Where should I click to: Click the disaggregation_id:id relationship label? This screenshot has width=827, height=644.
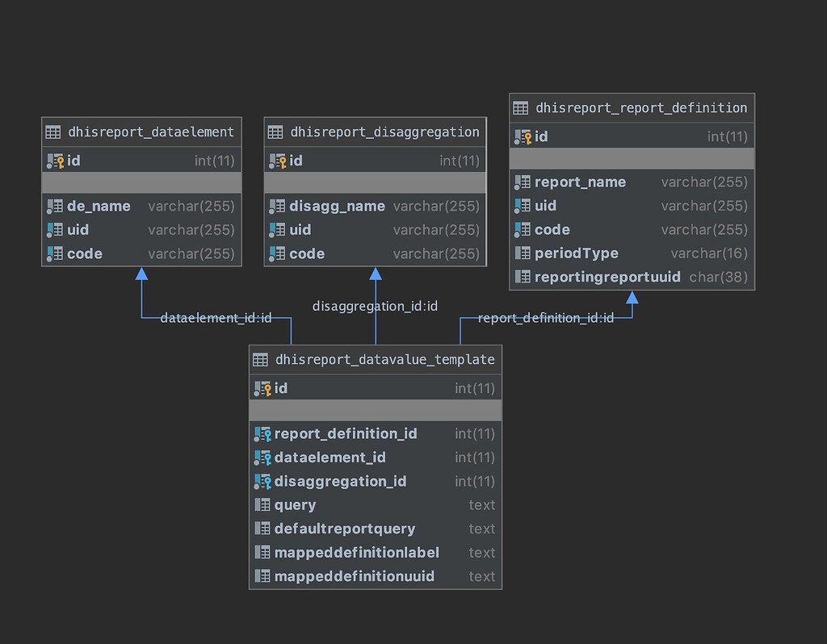point(375,306)
